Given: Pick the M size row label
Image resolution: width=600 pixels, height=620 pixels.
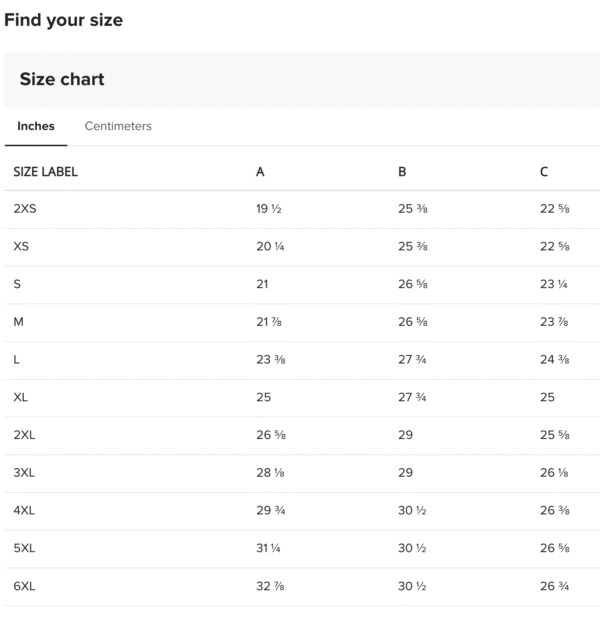Looking at the screenshot, I should point(18,322).
